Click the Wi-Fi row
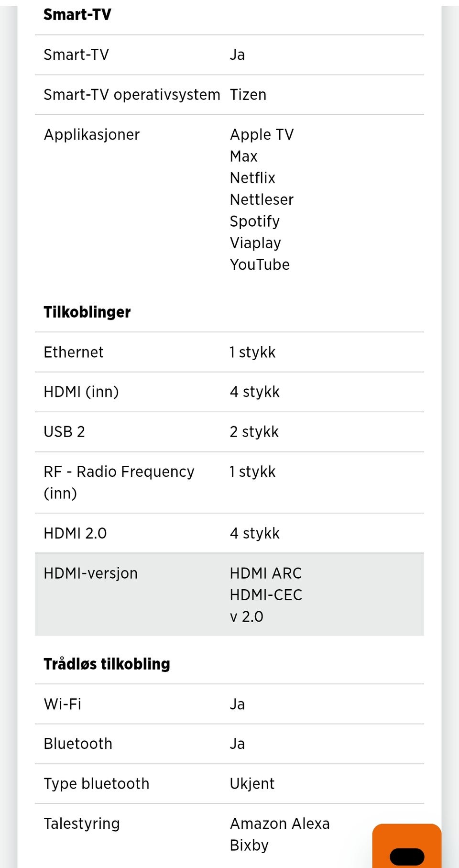459x868 pixels. click(229, 704)
